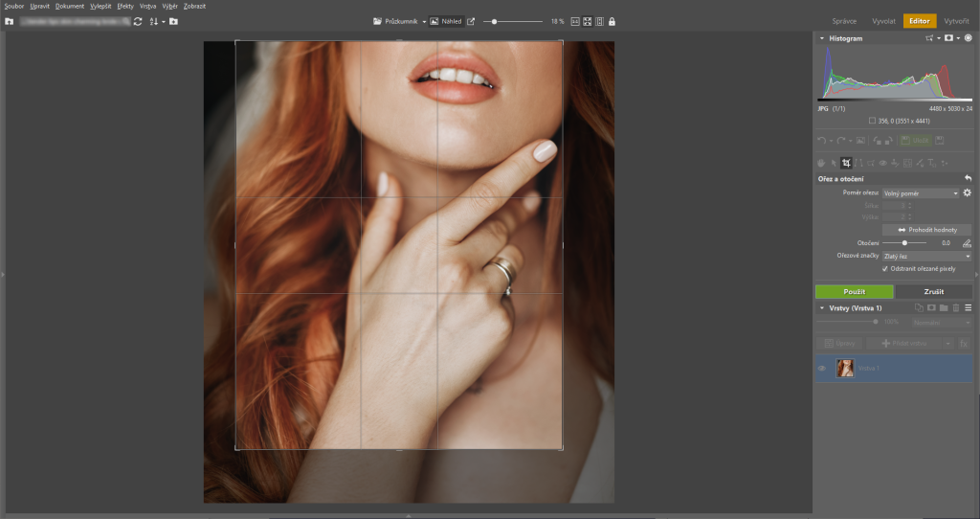
Task: Click the Save As floppy icon
Action: coord(940,141)
